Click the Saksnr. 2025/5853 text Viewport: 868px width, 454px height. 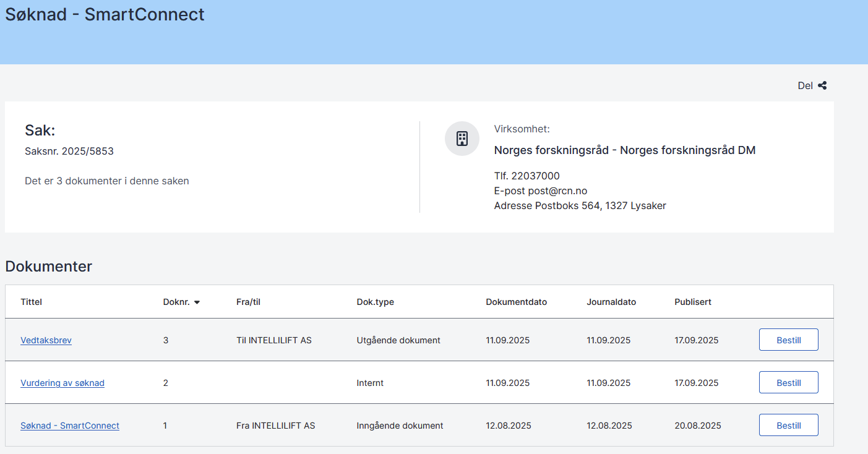click(69, 151)
